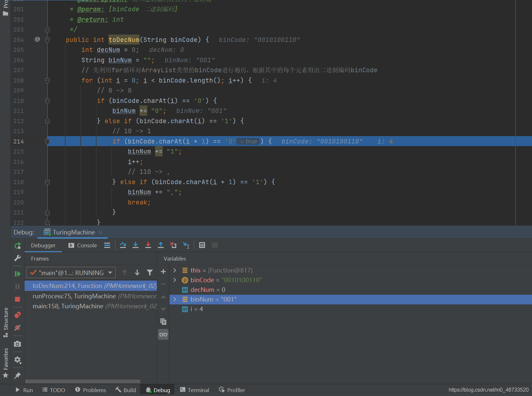Expand the 'this' Function@817 variable
This screenshot has height=396, width=532.
pyautogui.click(x=175, y=270)
